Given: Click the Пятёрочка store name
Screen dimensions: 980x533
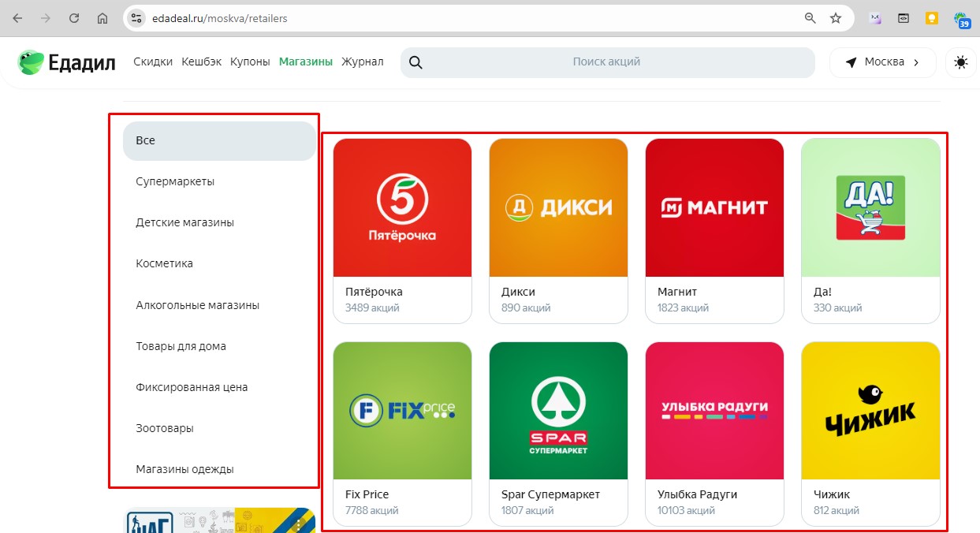Looking at the screenshot, I should pyautogui.click(x=374, y=292).
